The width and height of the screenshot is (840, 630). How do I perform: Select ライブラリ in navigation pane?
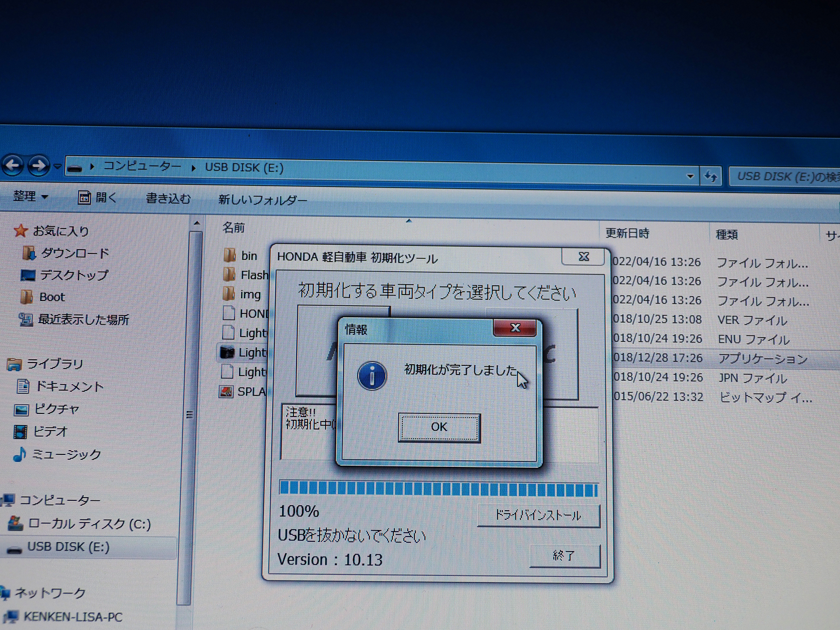tap(55, 364)
